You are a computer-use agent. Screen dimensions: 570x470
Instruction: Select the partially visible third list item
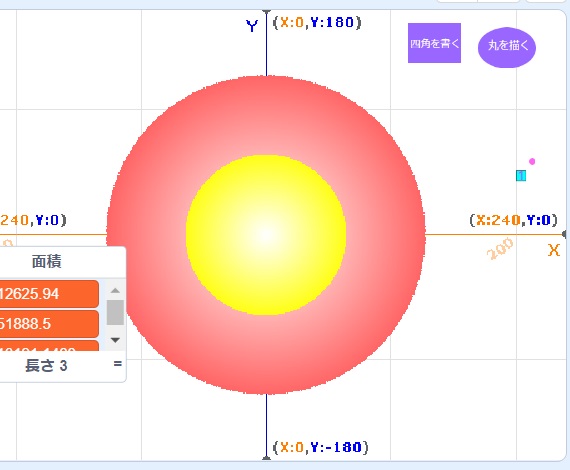49,346
